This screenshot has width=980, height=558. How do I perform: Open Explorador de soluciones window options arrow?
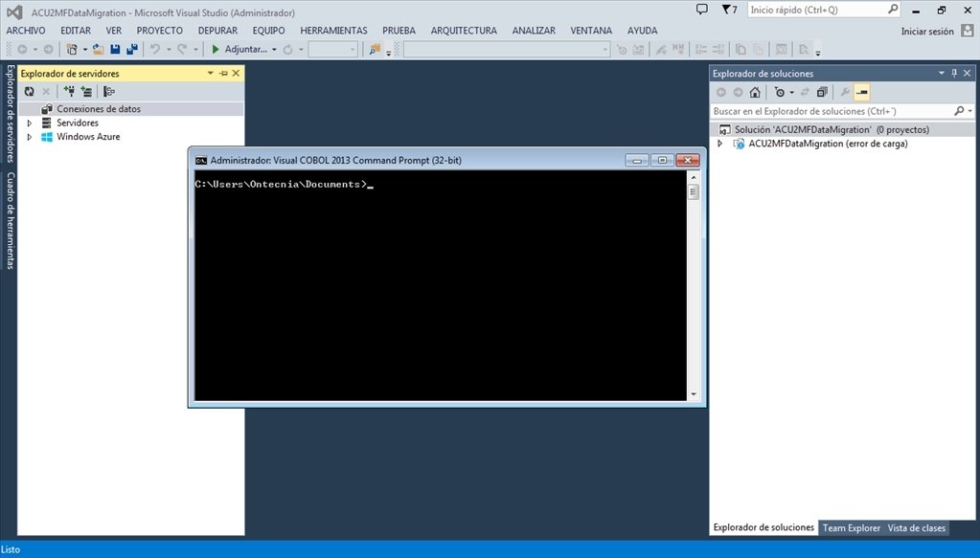click(942, 73)
